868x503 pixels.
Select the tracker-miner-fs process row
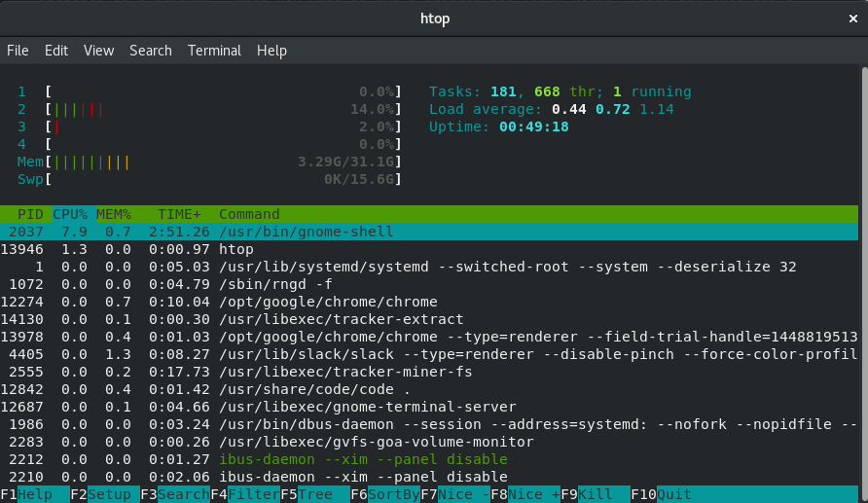pyautogui.click(x=429, y=372)
